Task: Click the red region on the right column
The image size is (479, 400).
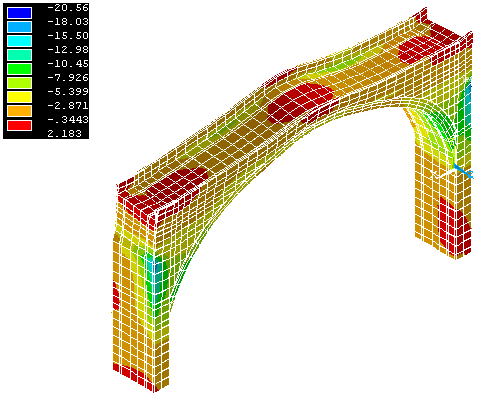Action: click(x=453, y=227)
